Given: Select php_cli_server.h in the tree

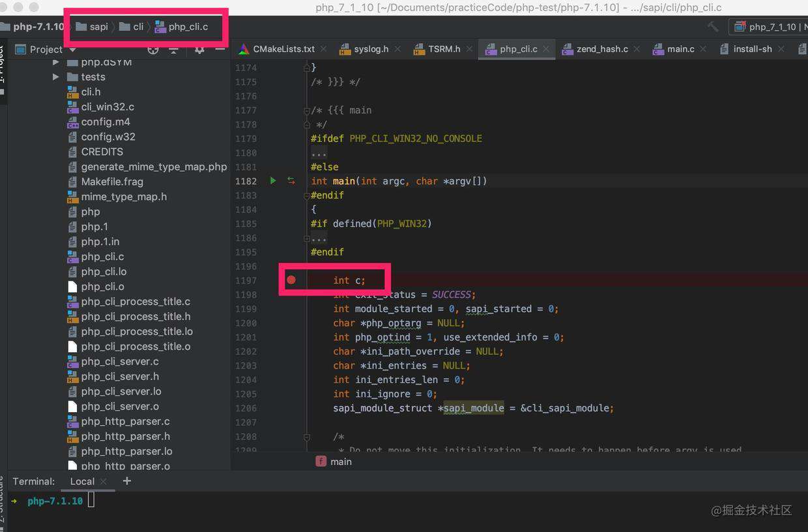Looking at the screenshot, I should (120, 376).
